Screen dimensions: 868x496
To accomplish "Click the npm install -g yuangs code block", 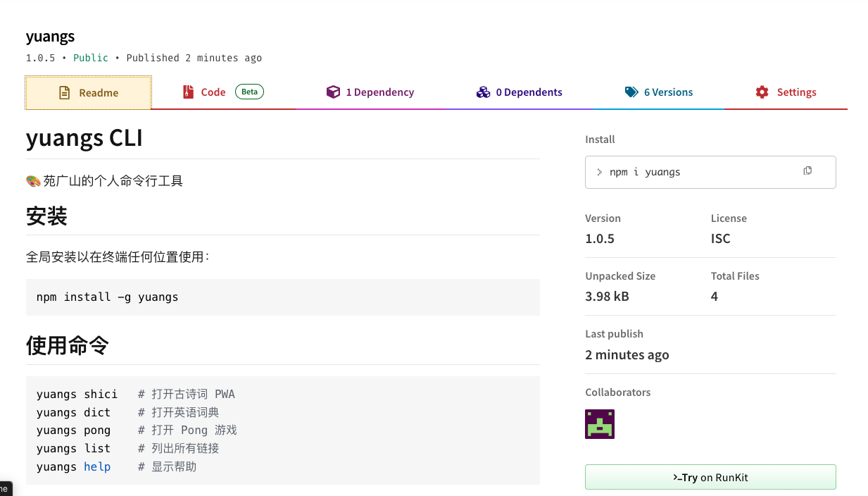I will click(x=282, y=297).
